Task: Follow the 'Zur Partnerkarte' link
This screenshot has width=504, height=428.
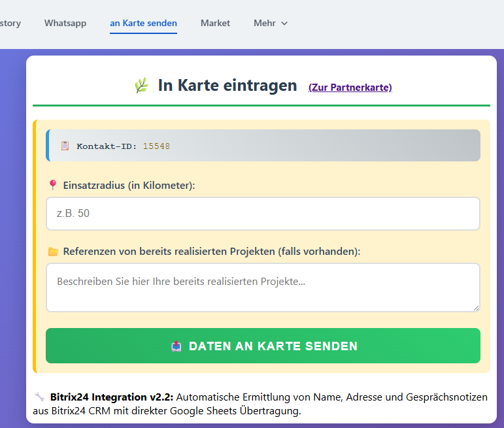Action: [x=350, y=88]
